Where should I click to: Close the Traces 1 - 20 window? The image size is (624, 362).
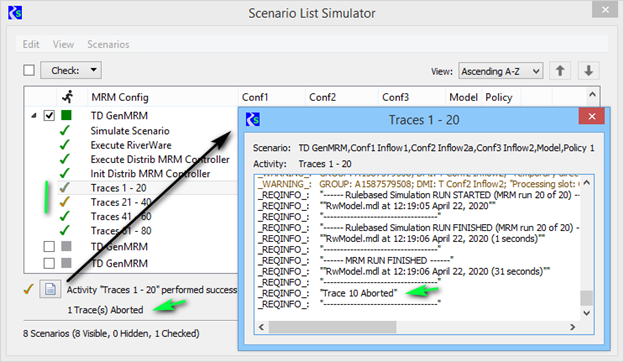[592, 116]
